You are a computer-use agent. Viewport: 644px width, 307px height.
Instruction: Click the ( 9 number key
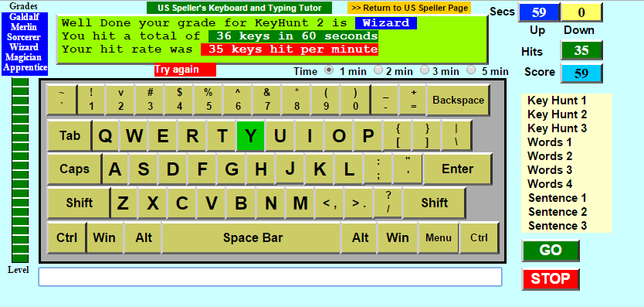point(326,100)
